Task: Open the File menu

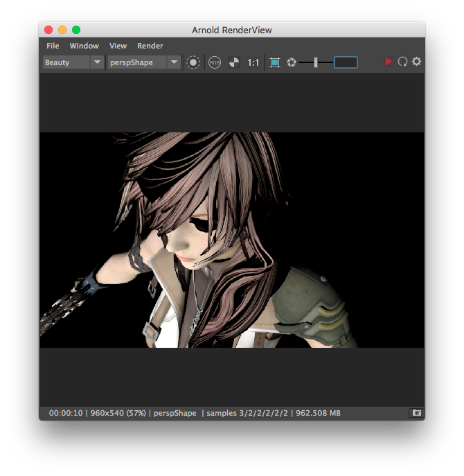Action: pyautogui.click(x=53, y=46)
